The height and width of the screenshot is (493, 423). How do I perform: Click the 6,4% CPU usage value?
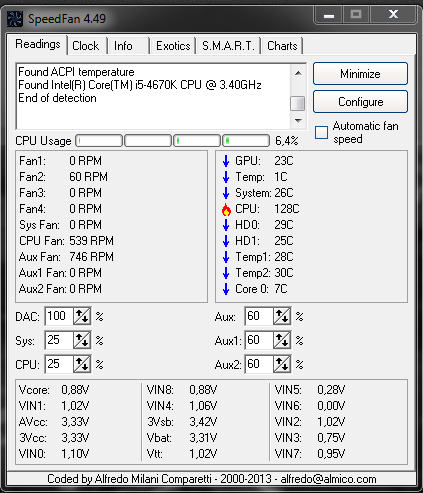click(x=287, y=141)
